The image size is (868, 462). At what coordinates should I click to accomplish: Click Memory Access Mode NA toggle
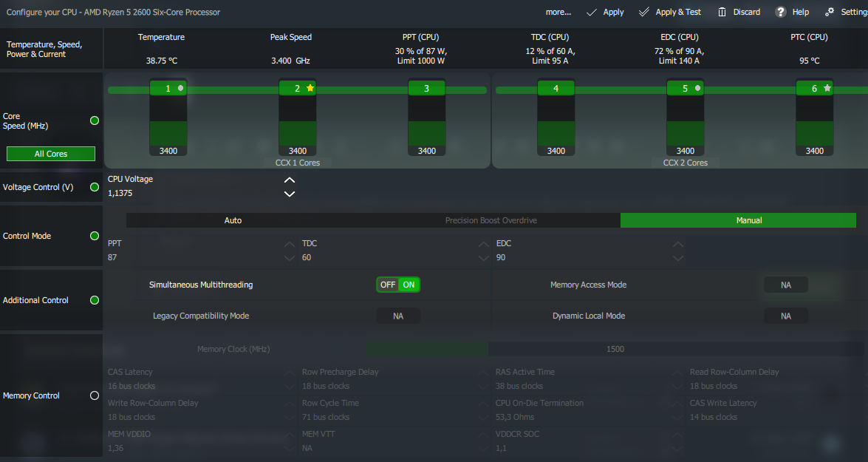pos(786,285)
